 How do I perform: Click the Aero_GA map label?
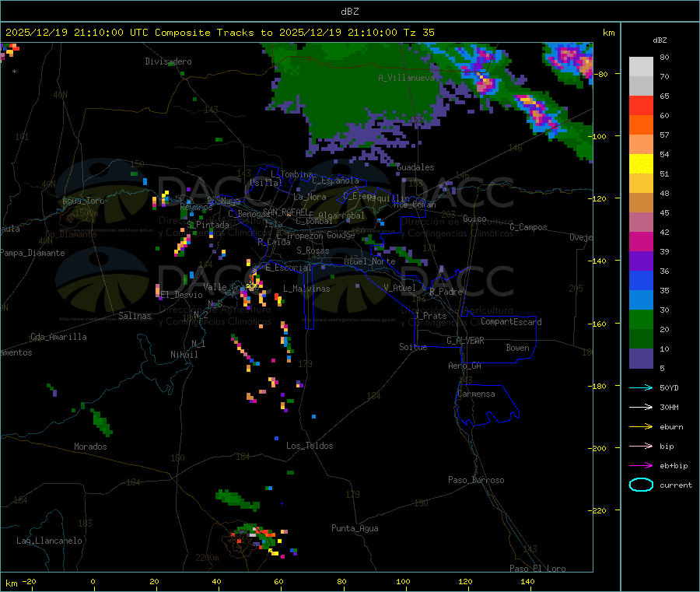(x=464, y=366)
